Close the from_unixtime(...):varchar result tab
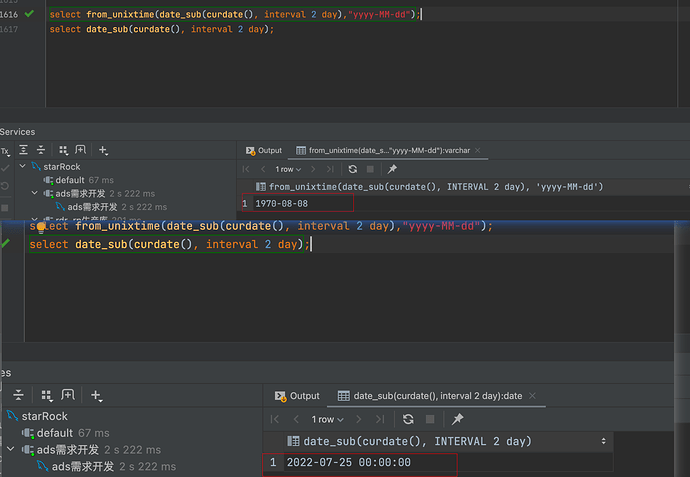 pyautogui.click(x=478, y=150)
